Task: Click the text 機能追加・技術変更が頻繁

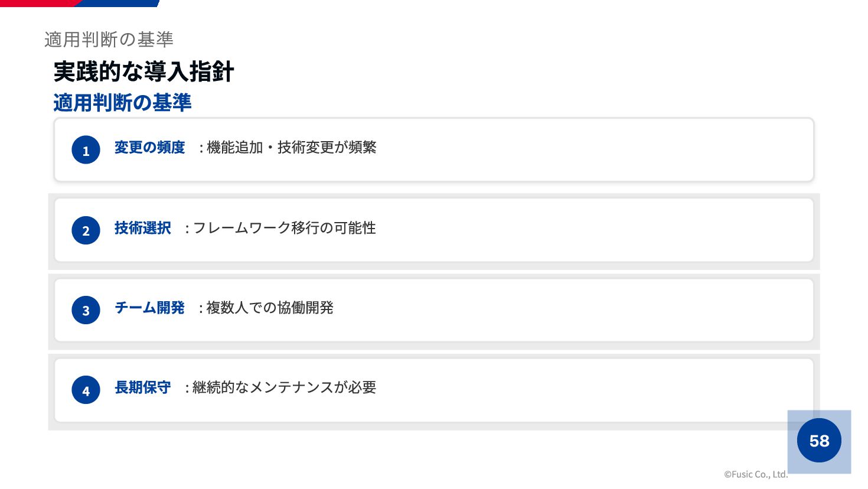Action: pyautogui.click(x=292, y=148)
